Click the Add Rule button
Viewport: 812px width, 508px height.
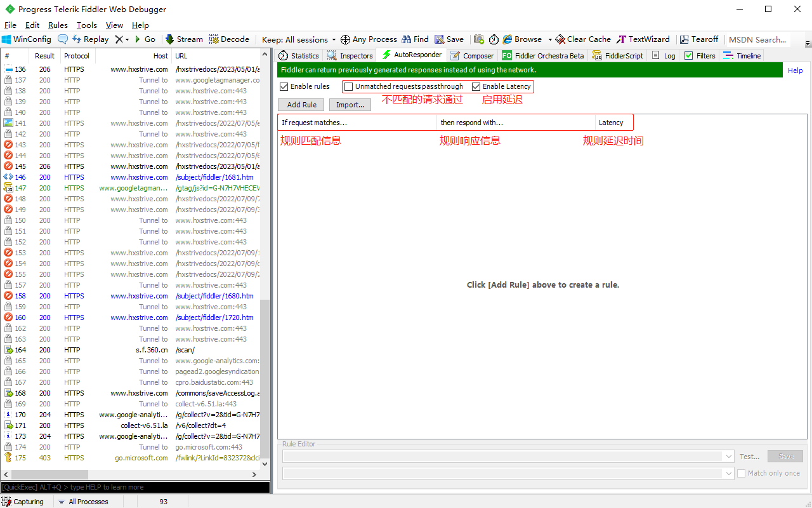point(301,105)
